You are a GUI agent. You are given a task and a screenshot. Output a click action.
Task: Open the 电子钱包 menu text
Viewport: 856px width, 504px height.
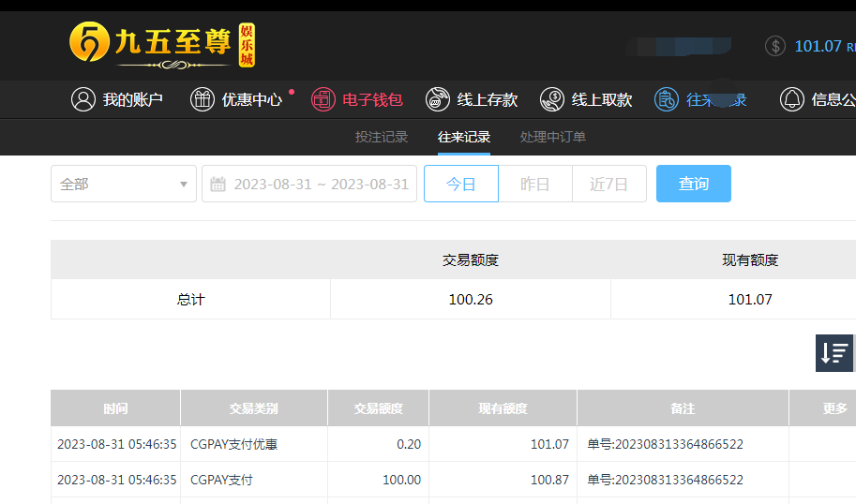pos(372,99)
